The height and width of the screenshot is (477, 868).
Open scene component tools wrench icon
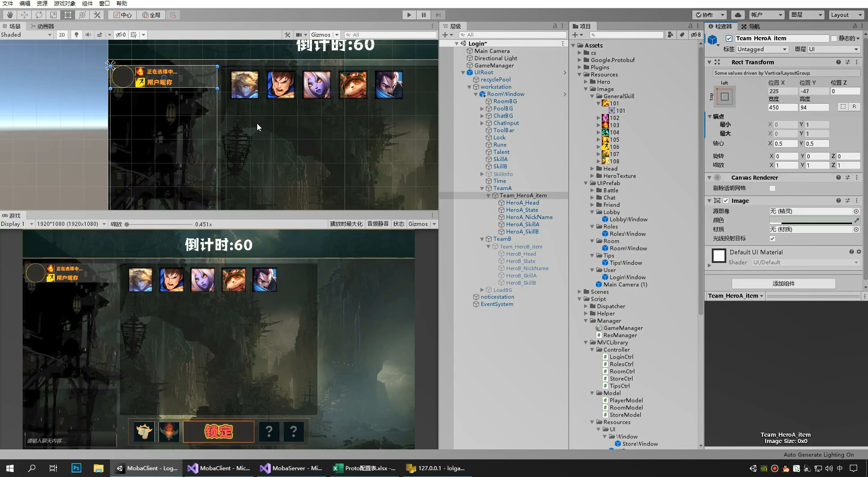point(287,35)
